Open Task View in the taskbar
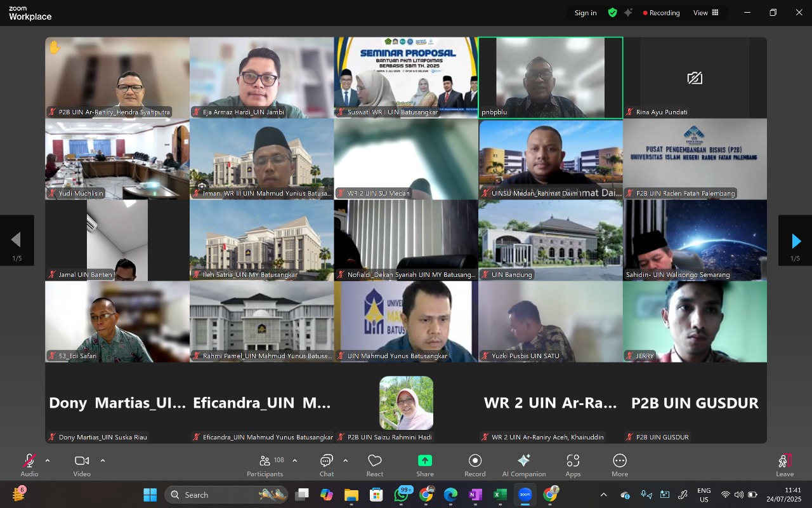The height and width of the screenshot is (508, 812). 302,495
